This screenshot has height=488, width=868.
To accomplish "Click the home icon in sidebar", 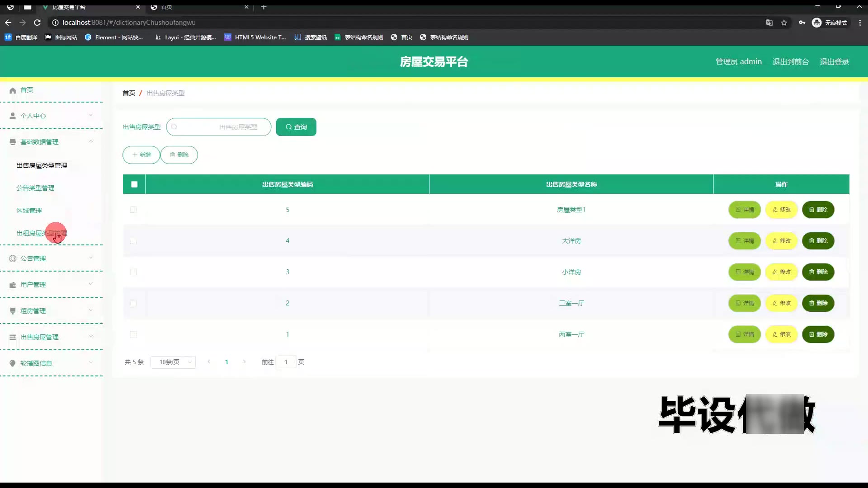I will [x=13, y=90].
